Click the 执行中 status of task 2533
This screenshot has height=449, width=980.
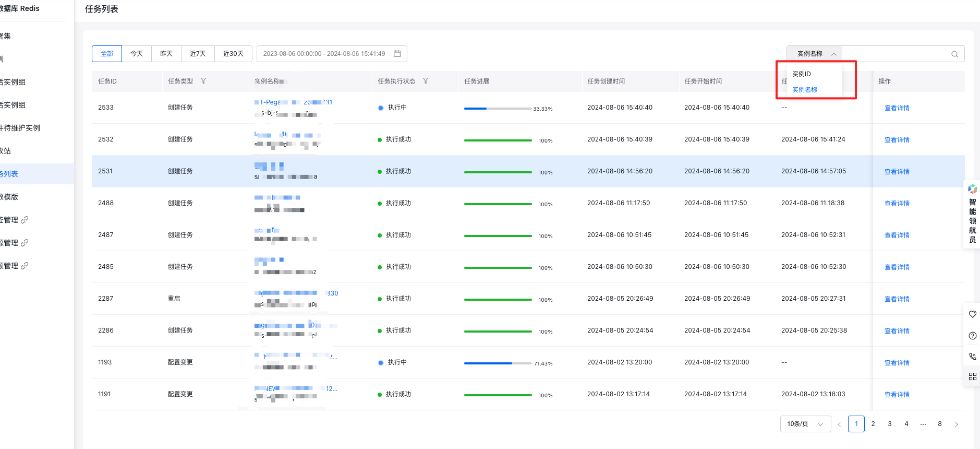click(x=392, y=108)
